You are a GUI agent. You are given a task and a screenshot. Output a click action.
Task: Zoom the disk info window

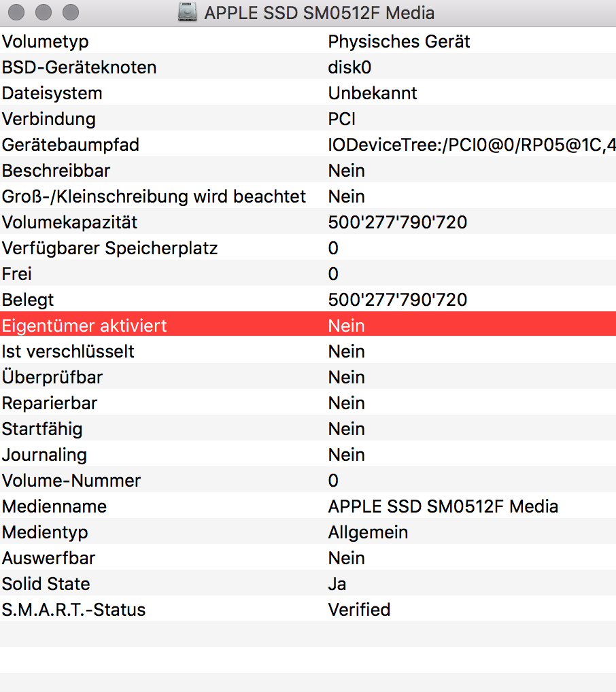pyautogui.click(x=70, y=12)
